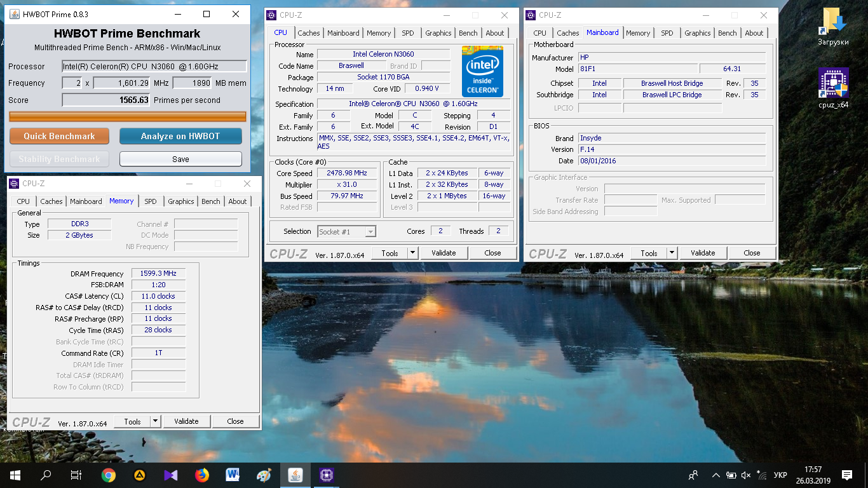This screenshot has width=868, height=488.
Task: Open the notification Action Center
Action: 847,475
